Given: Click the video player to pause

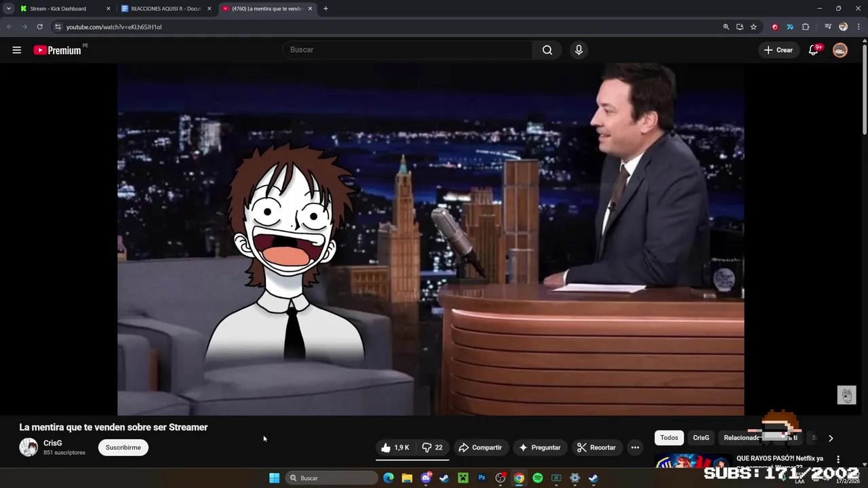Looking at the screenshot, I should (431, 239).
